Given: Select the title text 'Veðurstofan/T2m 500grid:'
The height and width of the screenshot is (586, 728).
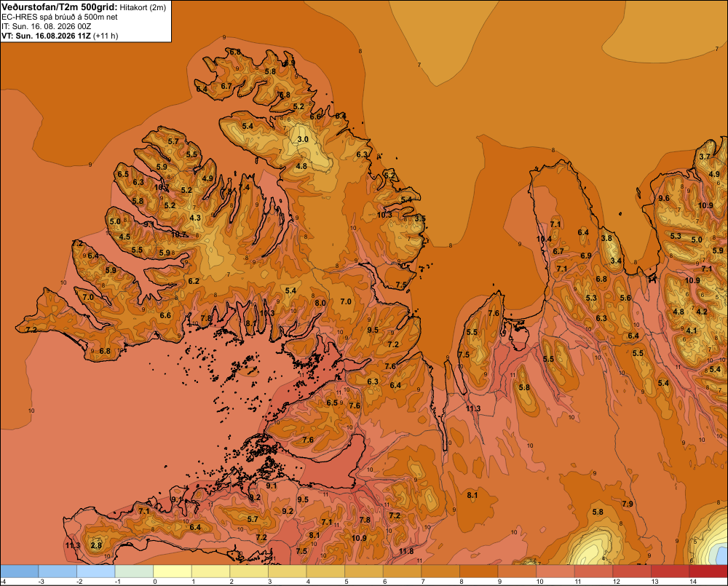Looking at the screenshot, I should (x=60, y=7).
